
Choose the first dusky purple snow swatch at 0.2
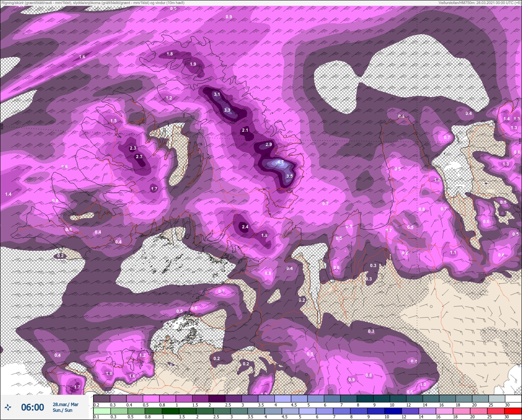pos(102,398)
